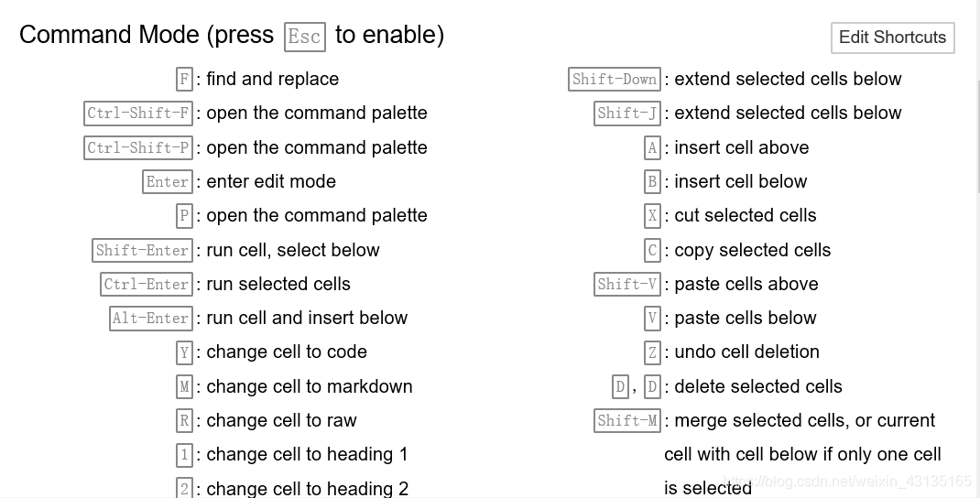The width and height of the screenshot is (980, 498).
Task: Select the Enter key for edit mode
Action: (x=168, y=182)
